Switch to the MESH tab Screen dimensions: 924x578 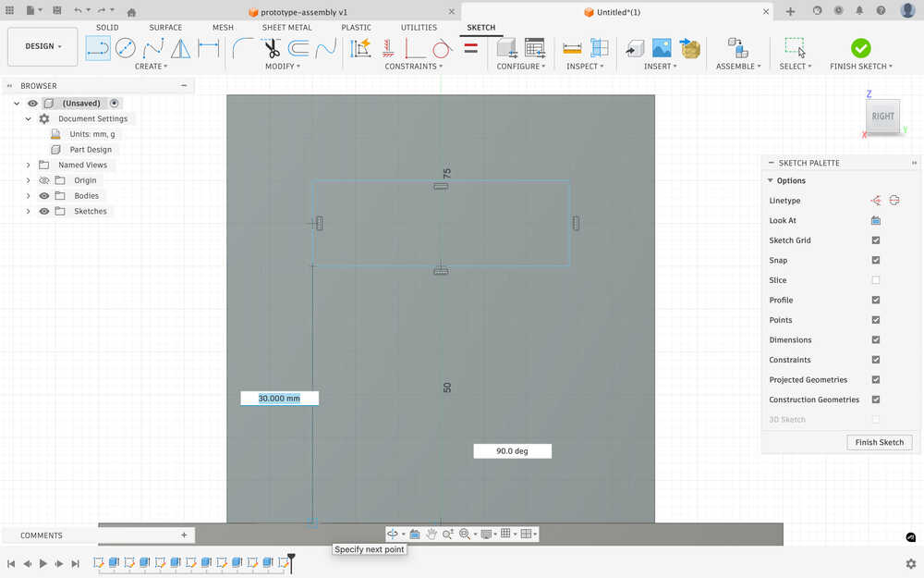pyautogui.click(x=223, y=27)
